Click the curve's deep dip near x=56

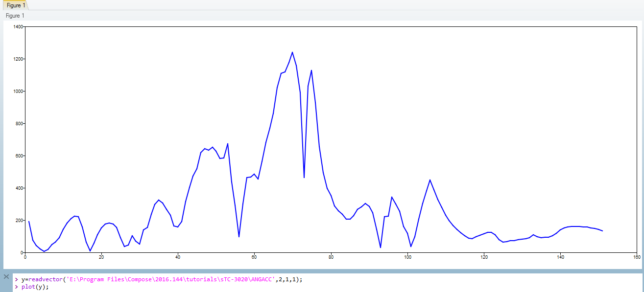click(239, 236)
